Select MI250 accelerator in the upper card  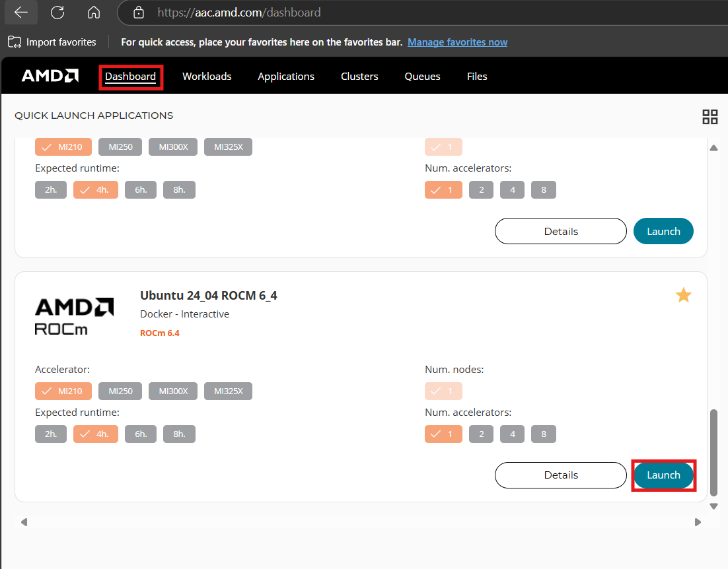[120, 147]
